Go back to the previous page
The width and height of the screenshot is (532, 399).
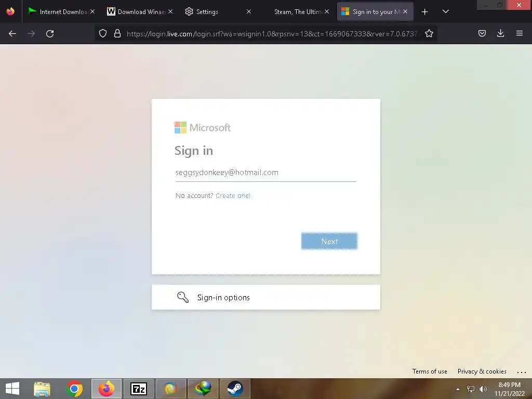(x=12, y=34)
